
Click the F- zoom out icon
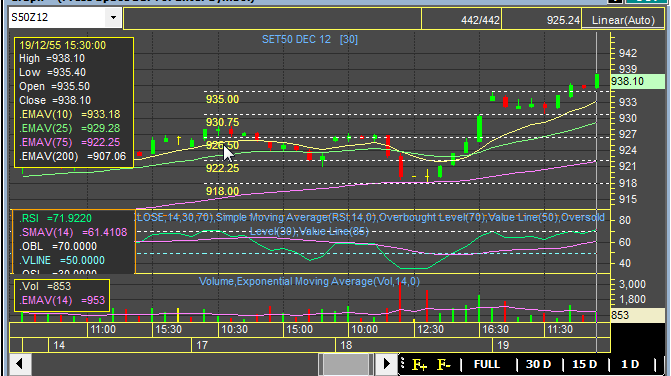point(443,365)
